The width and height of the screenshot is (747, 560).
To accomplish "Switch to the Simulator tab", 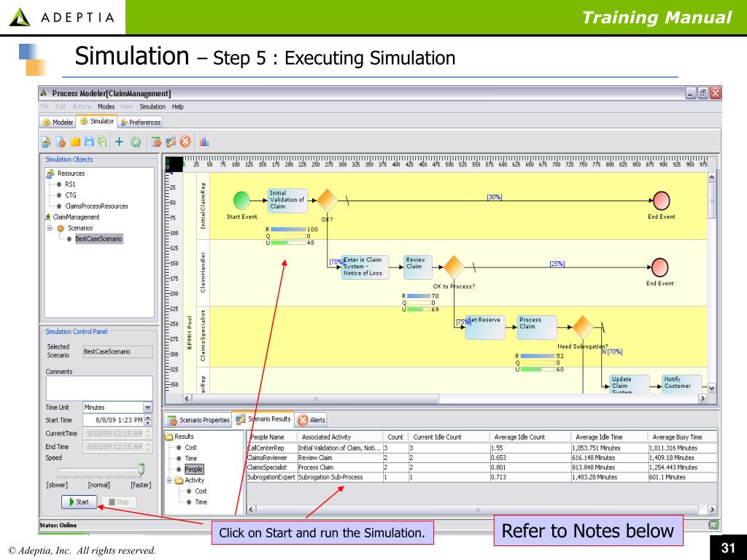I will 97,122.
